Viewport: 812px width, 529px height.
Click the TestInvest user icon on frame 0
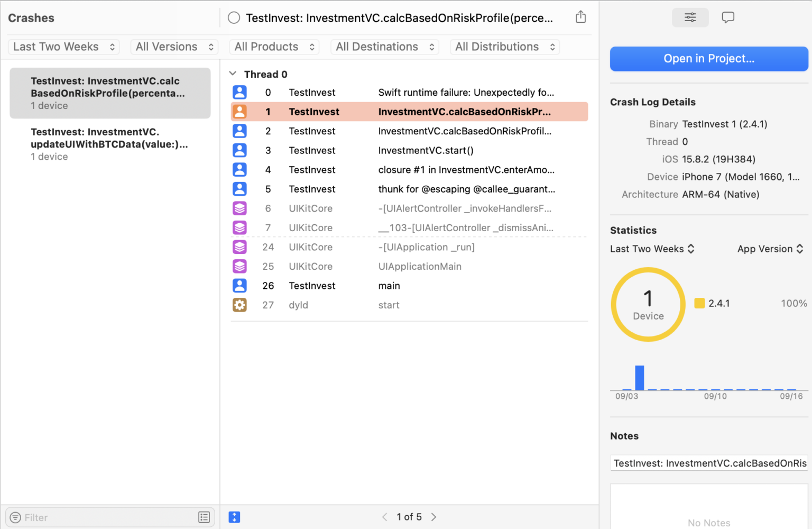click(x=239, y=92)
